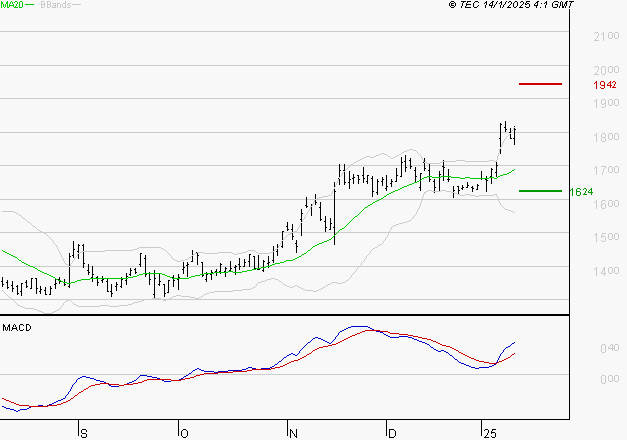Image resolution: width=627 pixels, height=440 pixels.
Task: Click the 1500 price axis label
Action: tap(606, 237)
